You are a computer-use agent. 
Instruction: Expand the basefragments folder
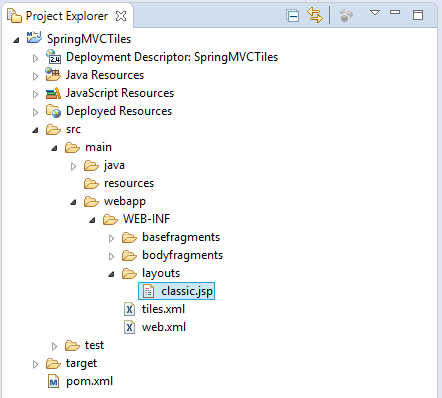coord(111,238)
